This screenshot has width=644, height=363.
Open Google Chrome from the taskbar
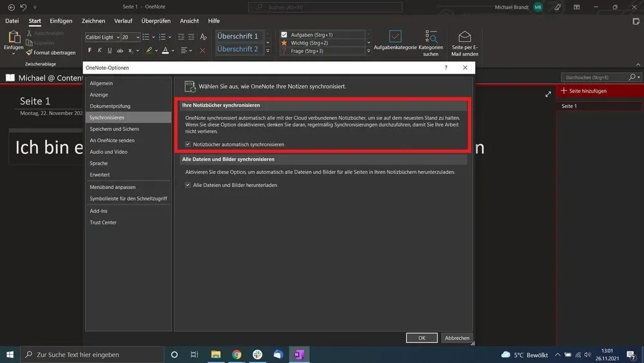coord(236,355)
